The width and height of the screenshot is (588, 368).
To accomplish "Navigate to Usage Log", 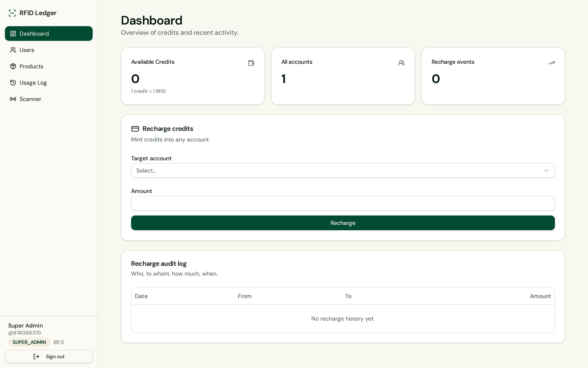I will [49, 83].
